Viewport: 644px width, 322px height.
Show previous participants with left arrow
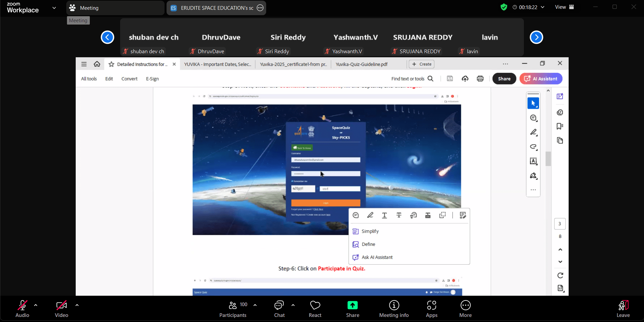[107, 37]
